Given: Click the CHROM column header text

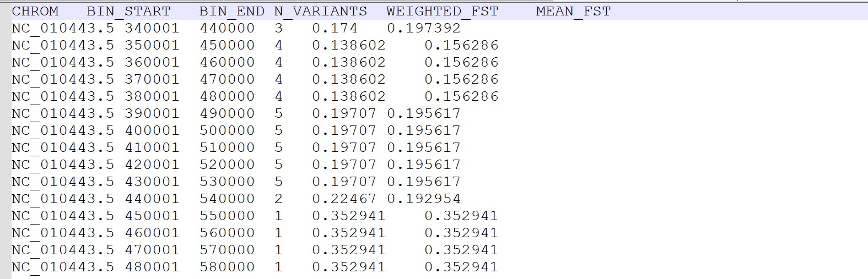Looking at the screenshot, I should [x=35, y=12].
